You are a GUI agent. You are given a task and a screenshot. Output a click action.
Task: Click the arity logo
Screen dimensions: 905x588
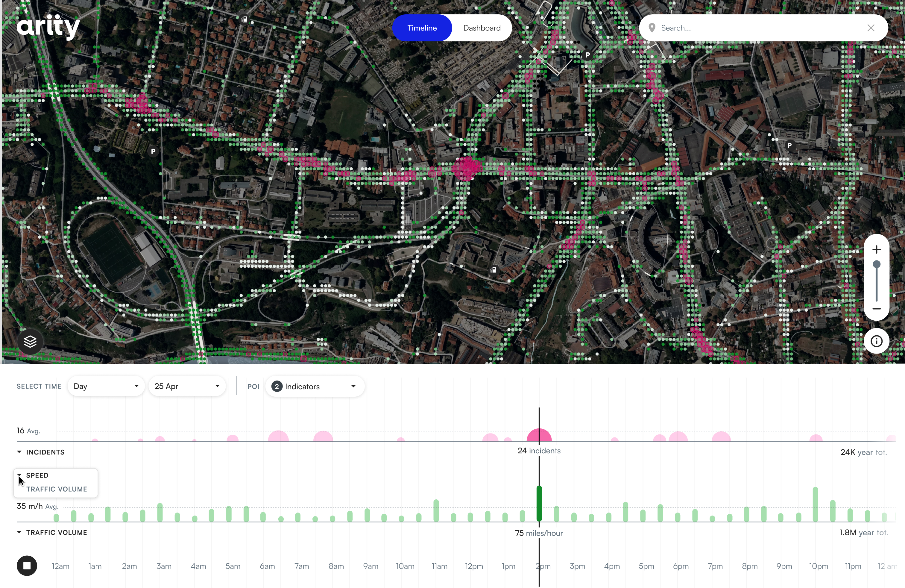coord(48,27)
